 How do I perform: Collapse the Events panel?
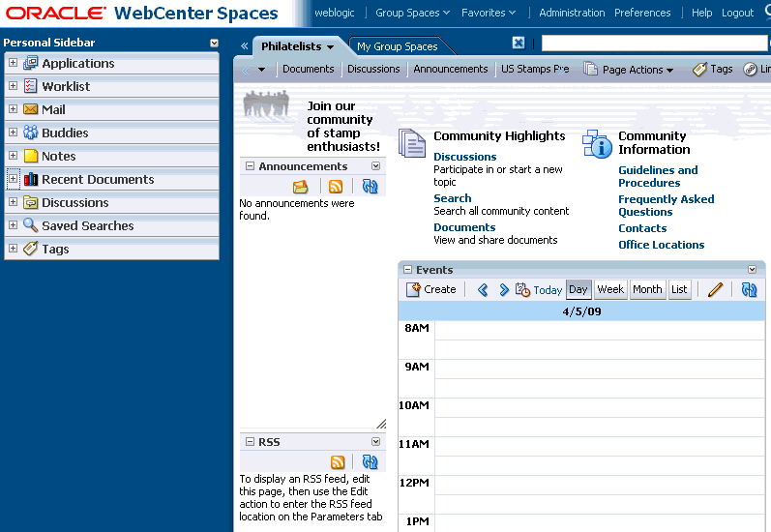[x=407, y=270]
